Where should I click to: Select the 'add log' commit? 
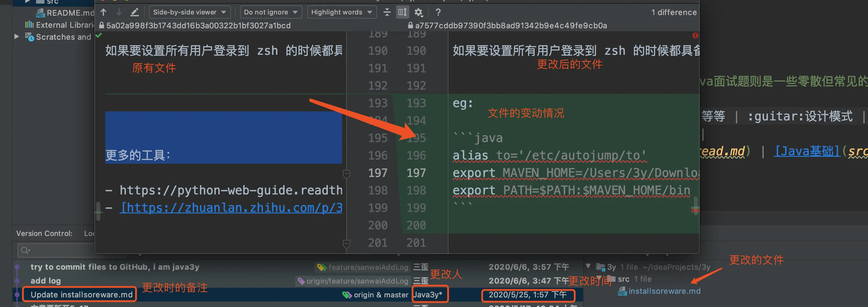point(45,281)
